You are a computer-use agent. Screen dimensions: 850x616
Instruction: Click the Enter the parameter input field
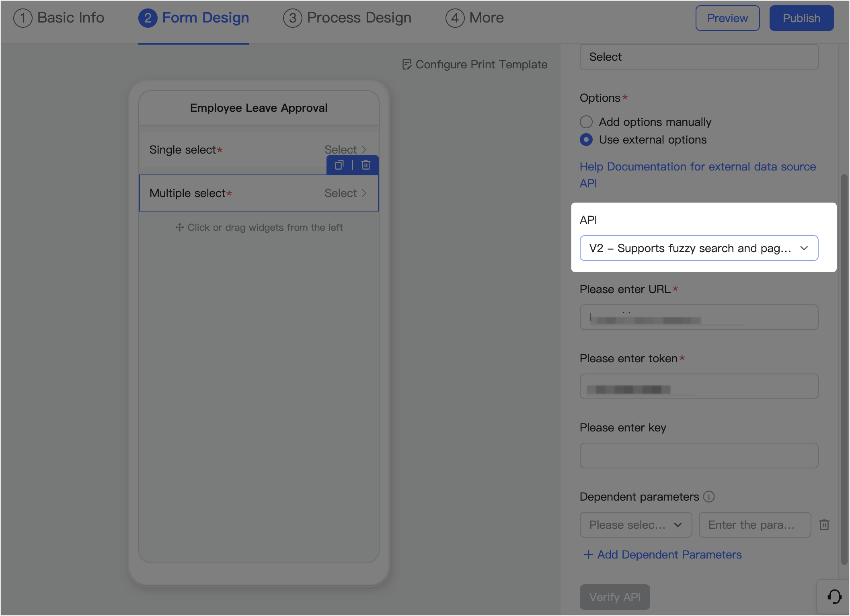(755, 524)
